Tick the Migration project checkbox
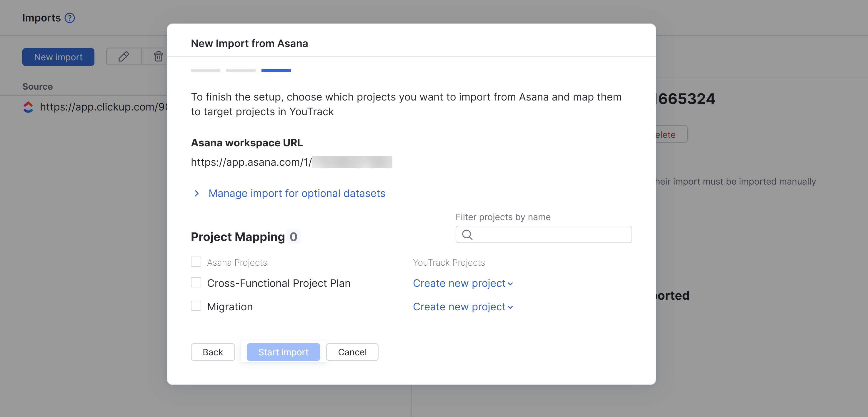The height and width of the screenshot is (417, 868). 196,306
